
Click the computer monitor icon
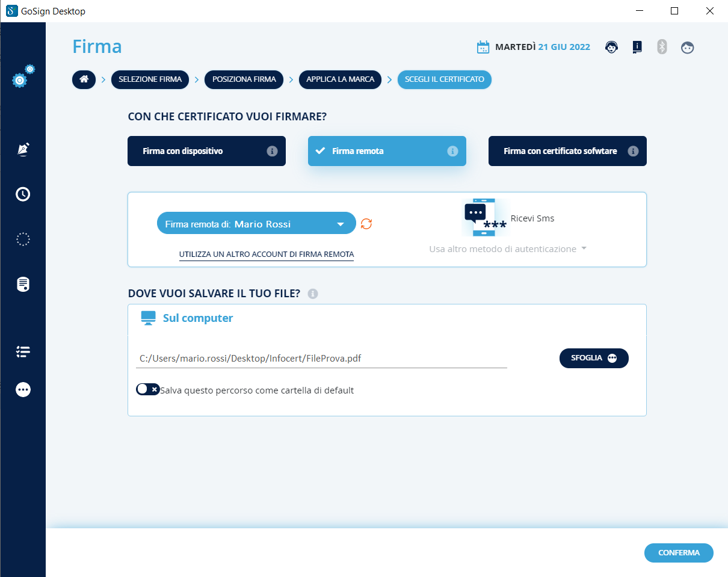click(148, 318)
